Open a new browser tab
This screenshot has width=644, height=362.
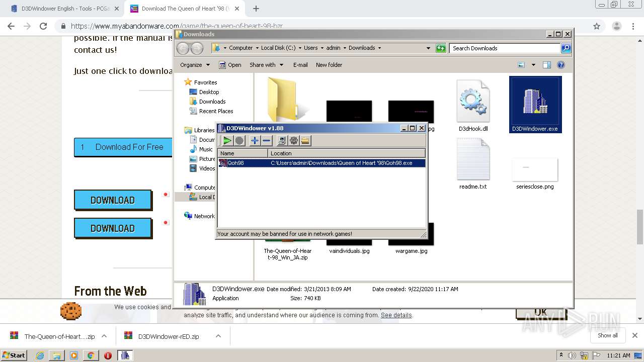point(256,9)
